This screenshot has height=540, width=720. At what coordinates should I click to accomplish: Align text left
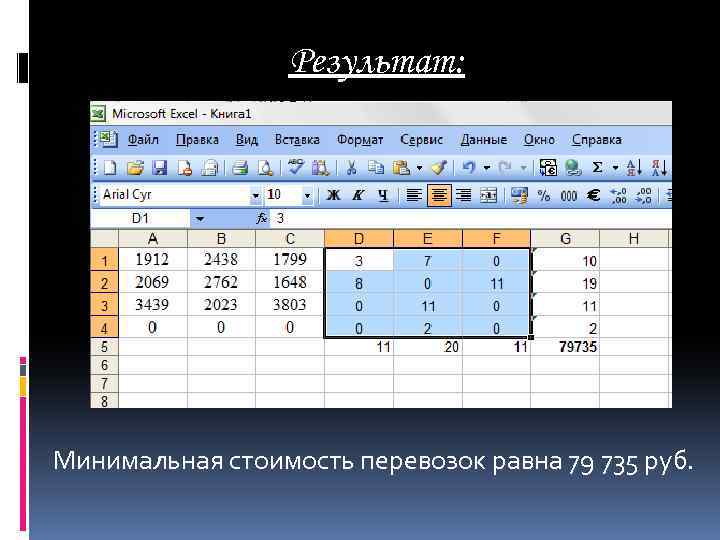click(x=414, y=196)
